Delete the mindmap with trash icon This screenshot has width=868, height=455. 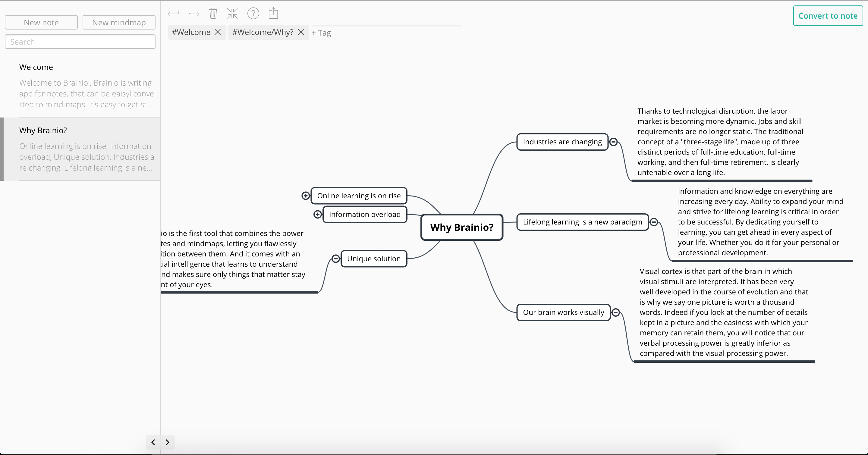(x=213, y=14)
